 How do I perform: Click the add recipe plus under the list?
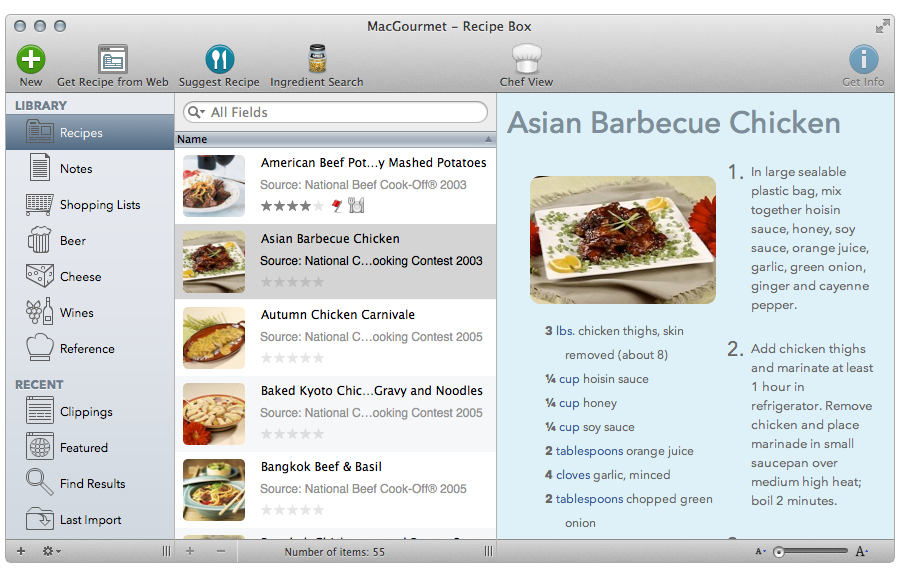click(190, 551)
